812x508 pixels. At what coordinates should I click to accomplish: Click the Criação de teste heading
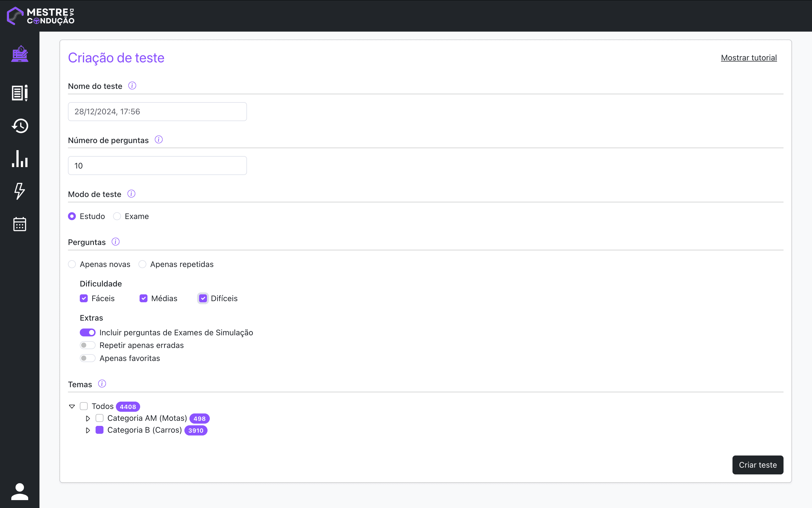coord(116,58)
